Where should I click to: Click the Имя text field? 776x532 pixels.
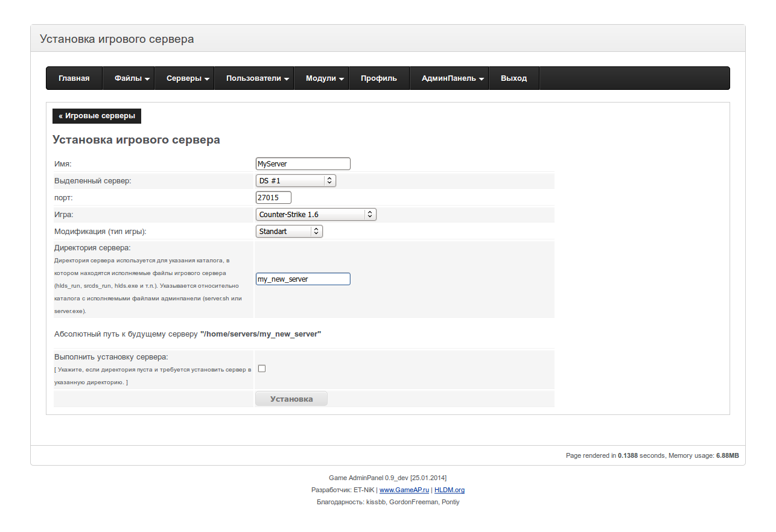(303, 163)
